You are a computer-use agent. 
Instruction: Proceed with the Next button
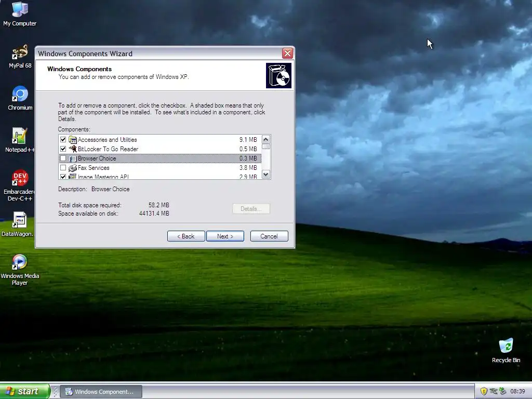[x=225, y=236]
